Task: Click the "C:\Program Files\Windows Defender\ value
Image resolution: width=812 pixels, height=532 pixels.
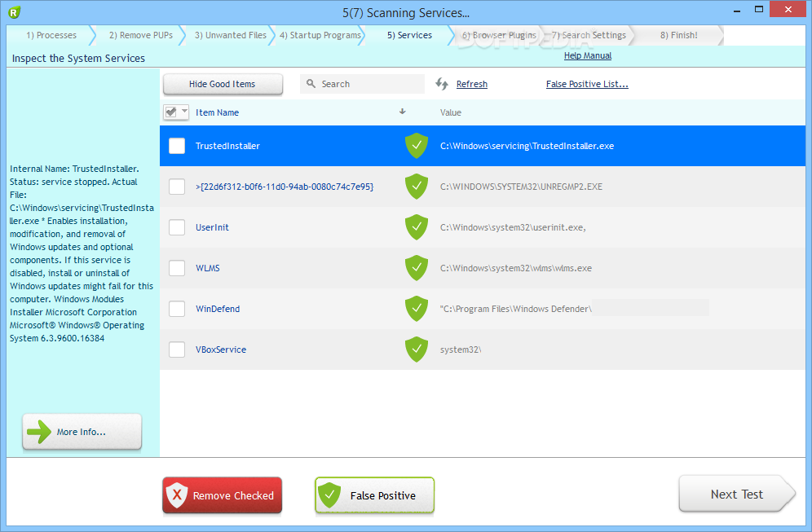Action: point(516,309)
